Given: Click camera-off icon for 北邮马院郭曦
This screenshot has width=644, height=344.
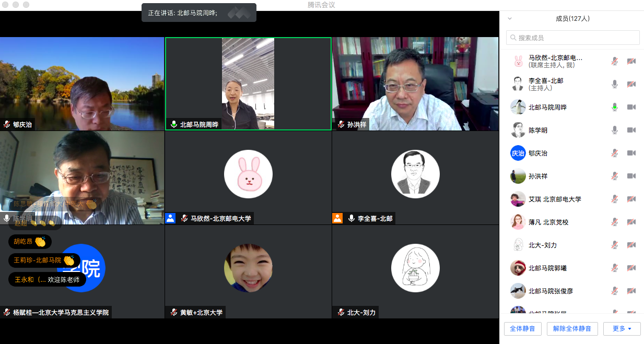Looking at the screenshot, I should [x=631, y=268].
